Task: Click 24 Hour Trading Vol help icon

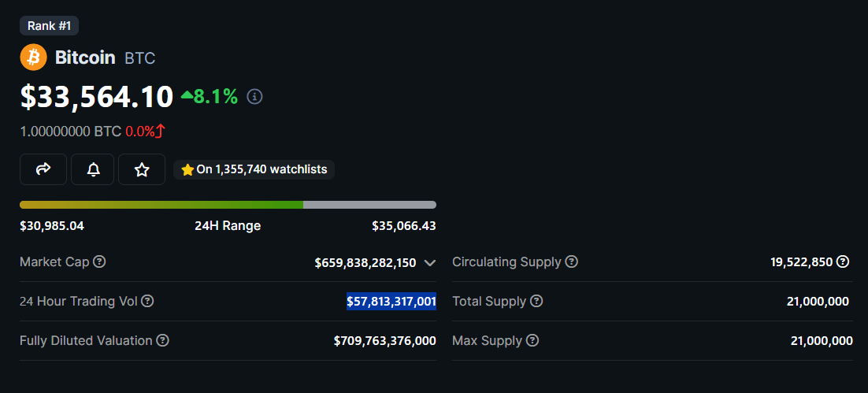Action: (x=147, y=301)
